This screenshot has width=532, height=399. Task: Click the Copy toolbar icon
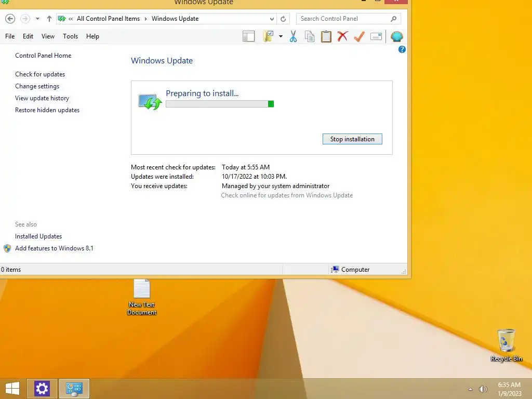(x=310, y=36)
